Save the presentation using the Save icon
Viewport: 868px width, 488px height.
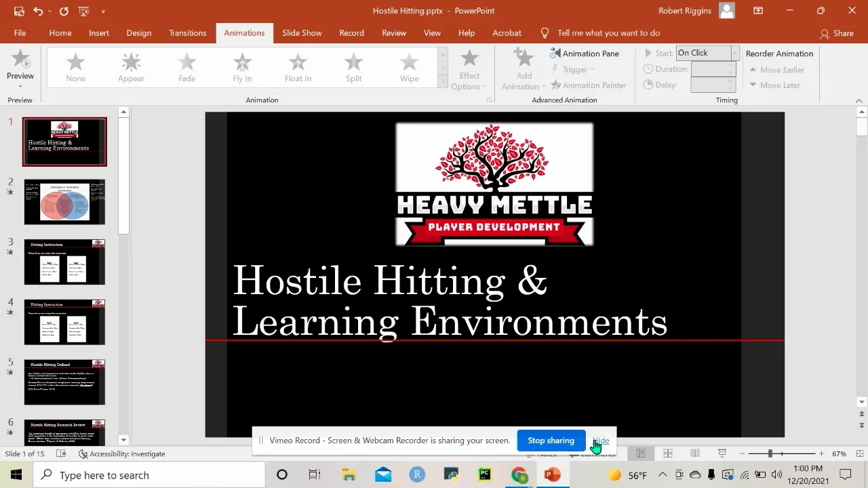coord(19,11)
